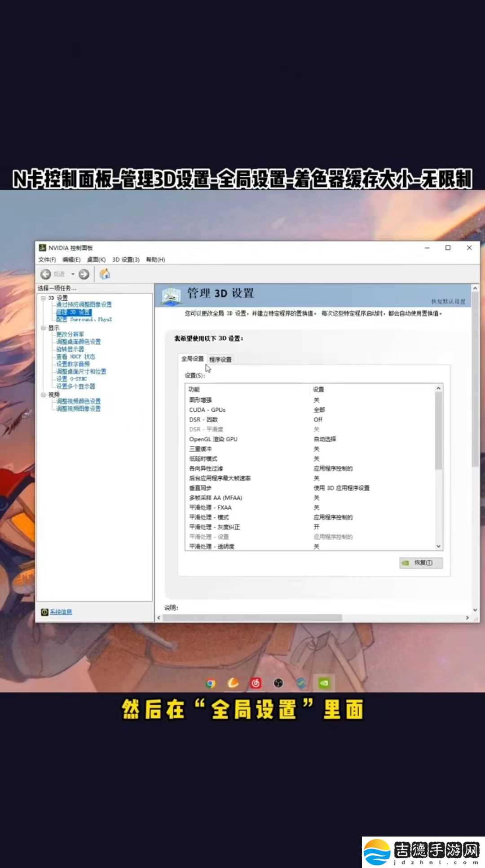Select the 垂直同步 setting row
This screenshot has width=485, height=868.
(x=310, y=488)
